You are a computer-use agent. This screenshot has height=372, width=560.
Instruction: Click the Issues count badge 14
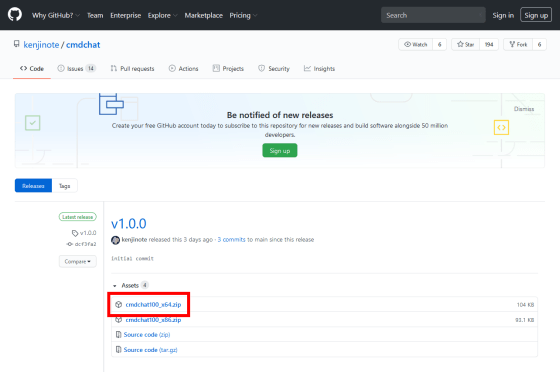pyautogui.click(x=91, y=68)
